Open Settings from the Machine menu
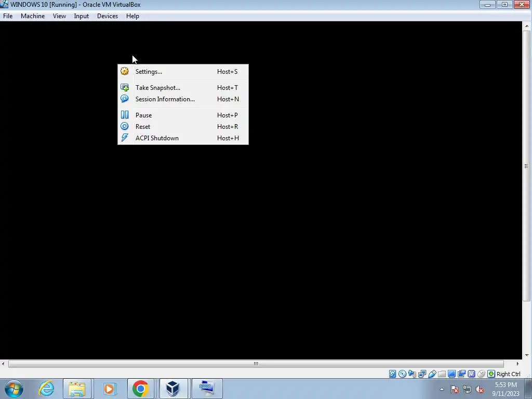 pos(183,72)
